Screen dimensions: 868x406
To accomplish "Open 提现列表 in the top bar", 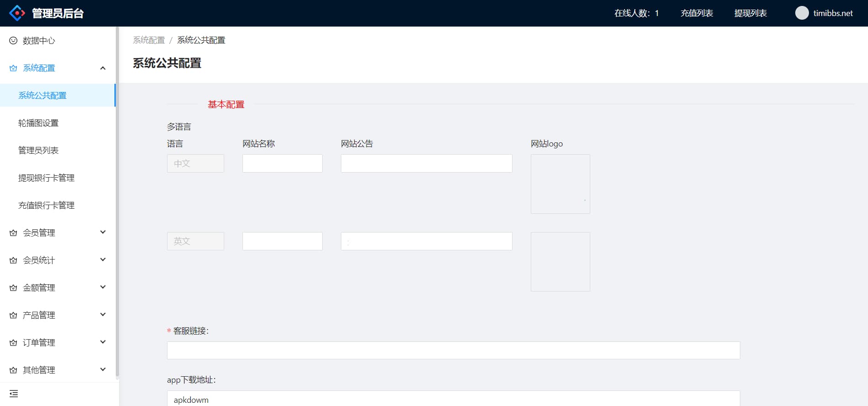I will click(750, 13).
